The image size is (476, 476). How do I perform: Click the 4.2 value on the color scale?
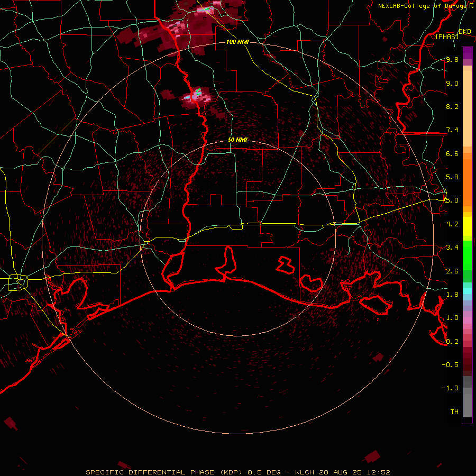click(x=452, y=224)
